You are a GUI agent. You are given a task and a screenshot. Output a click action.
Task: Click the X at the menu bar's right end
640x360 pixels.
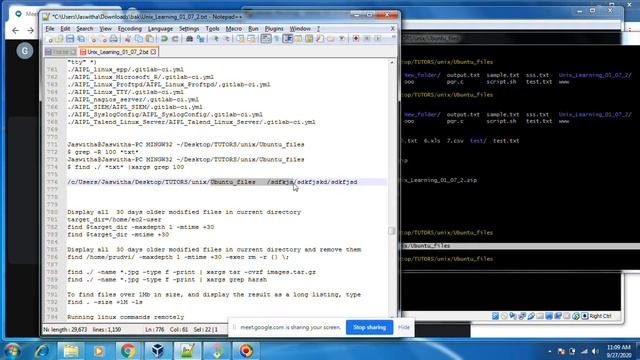(393, 29)
